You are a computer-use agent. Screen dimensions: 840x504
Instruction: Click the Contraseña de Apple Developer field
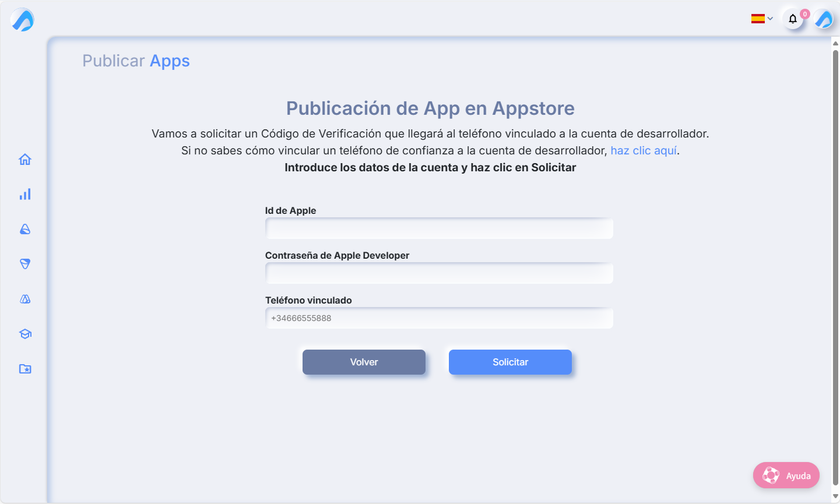439,273
